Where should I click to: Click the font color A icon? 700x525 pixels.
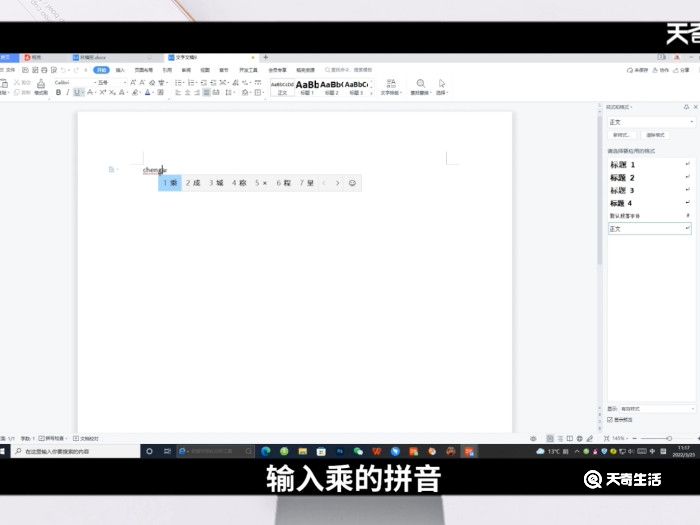148,92
